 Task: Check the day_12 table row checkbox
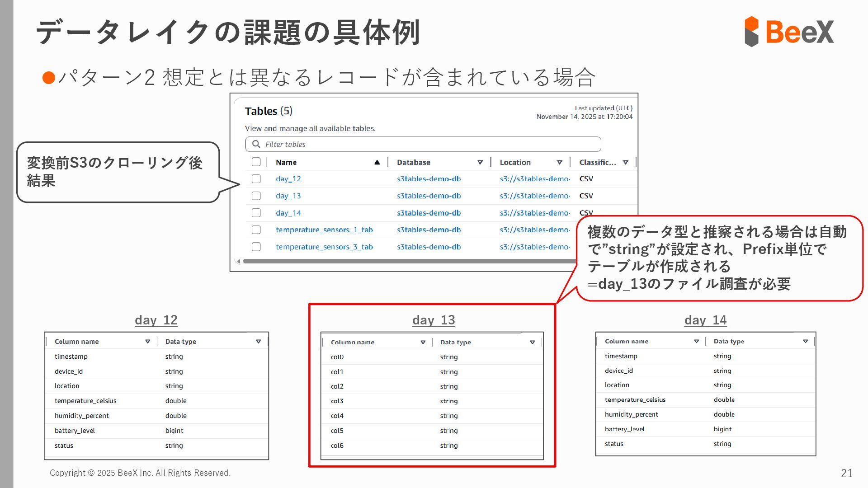tap(256, 179)
